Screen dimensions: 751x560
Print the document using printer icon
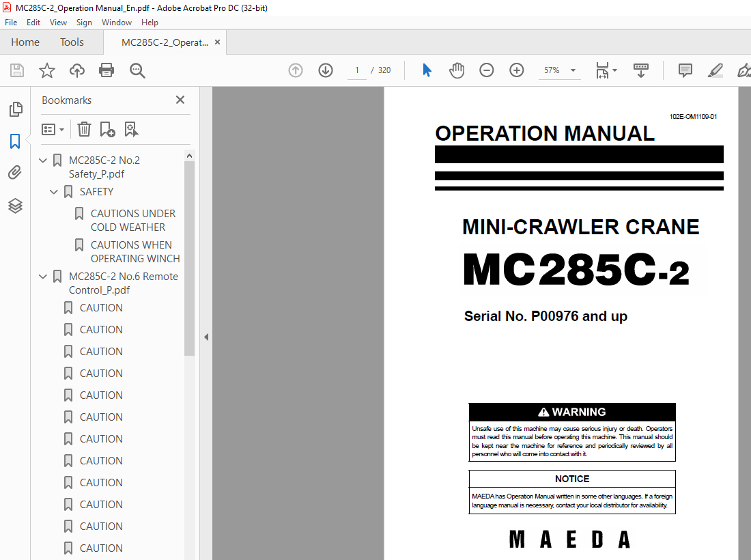[x=107, y=70]
